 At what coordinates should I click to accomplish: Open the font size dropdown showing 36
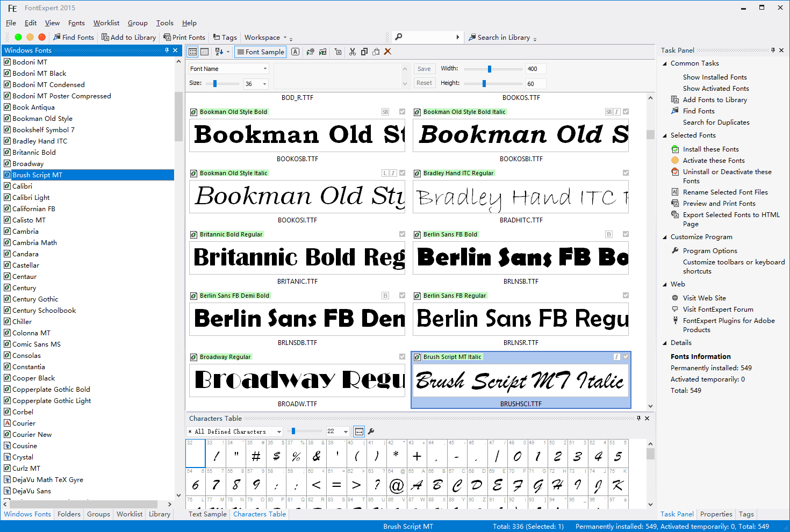tap(263, 83)
